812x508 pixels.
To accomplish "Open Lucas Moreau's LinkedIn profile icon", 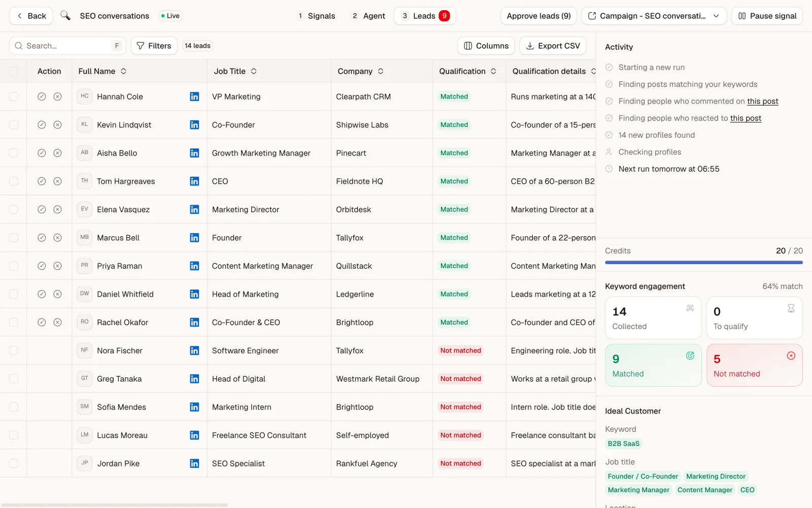I will pyautogui.click(x=194, y=435).
